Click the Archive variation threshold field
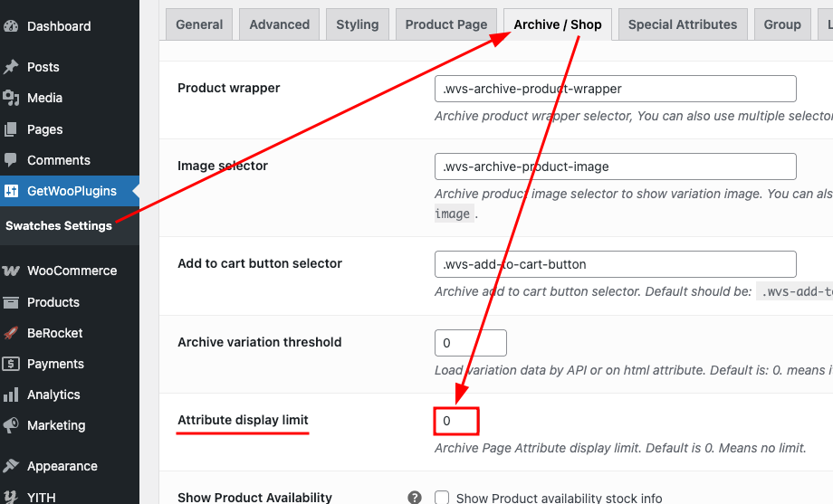 pos(471,343)
